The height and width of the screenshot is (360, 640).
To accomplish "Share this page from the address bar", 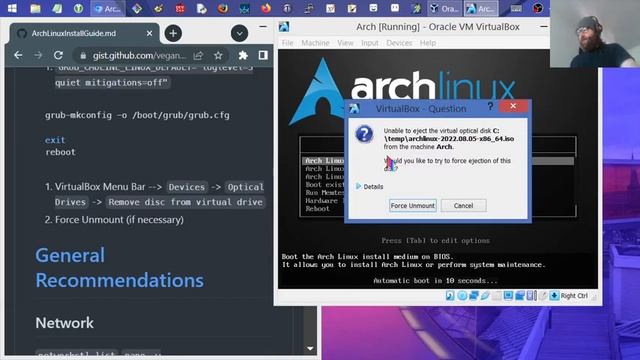I will [x=198, y=55].
